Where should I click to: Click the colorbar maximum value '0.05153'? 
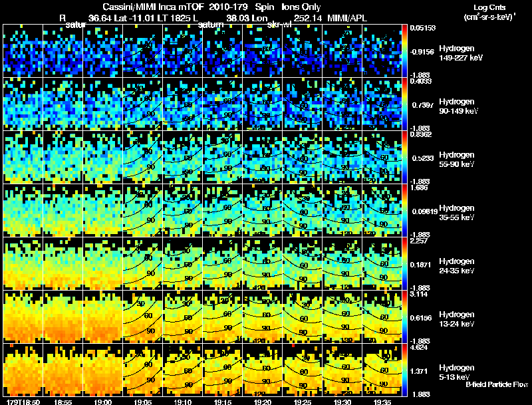[x=423, y=28]
